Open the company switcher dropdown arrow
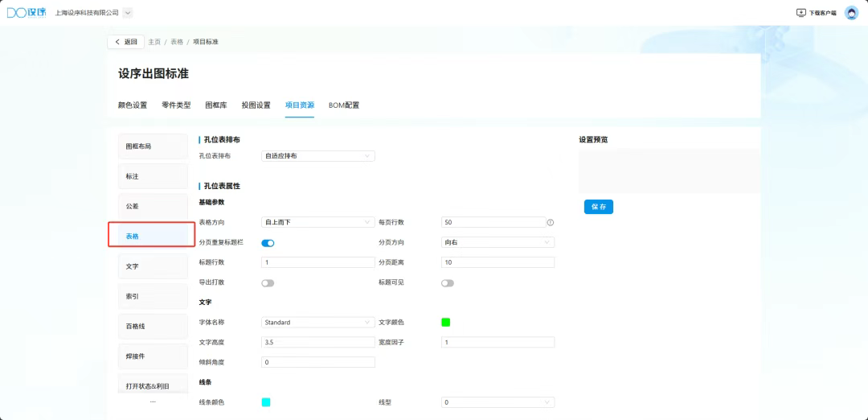 pyautogui.click(x=127, y=13)
